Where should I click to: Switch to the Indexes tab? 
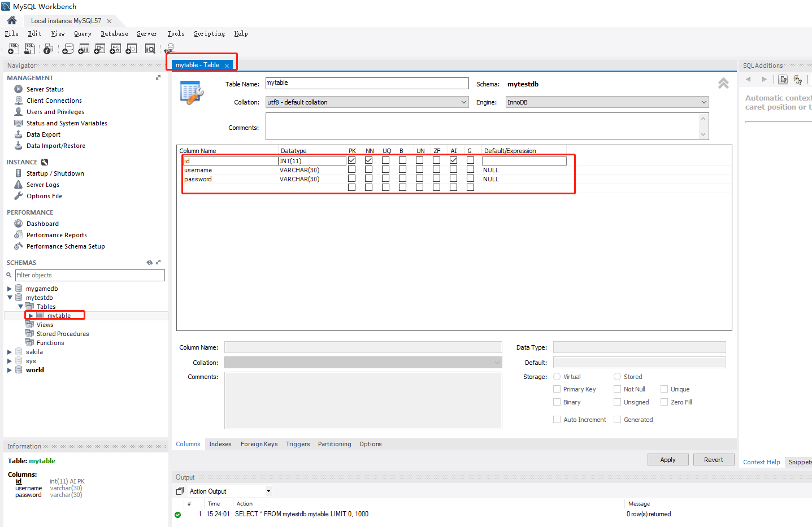point(220,444)
